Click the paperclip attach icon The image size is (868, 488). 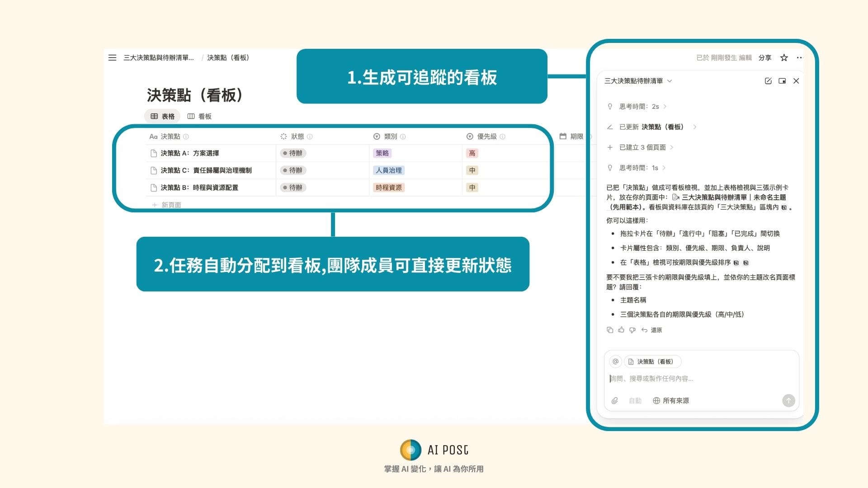click(x=614, y=401)
